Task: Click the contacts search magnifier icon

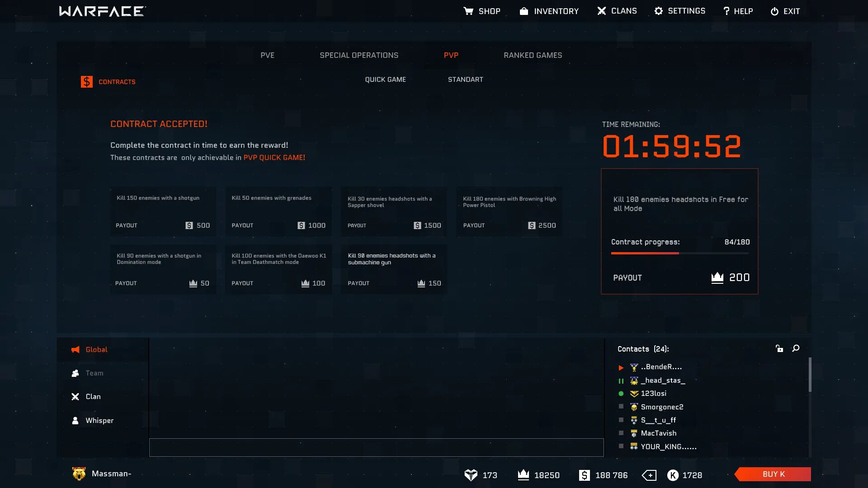Action: coord(796,348)
